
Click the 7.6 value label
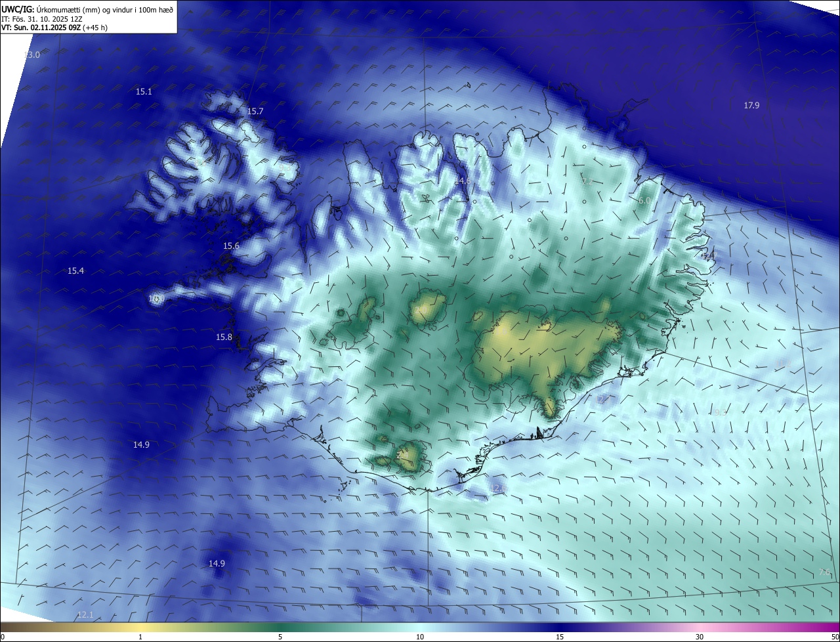[824, 573]
